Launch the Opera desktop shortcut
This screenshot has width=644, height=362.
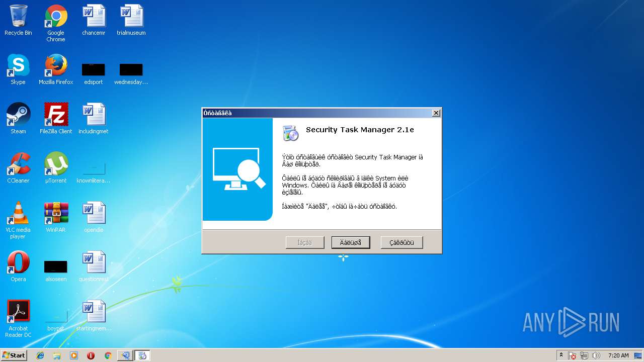coord(18,266)
